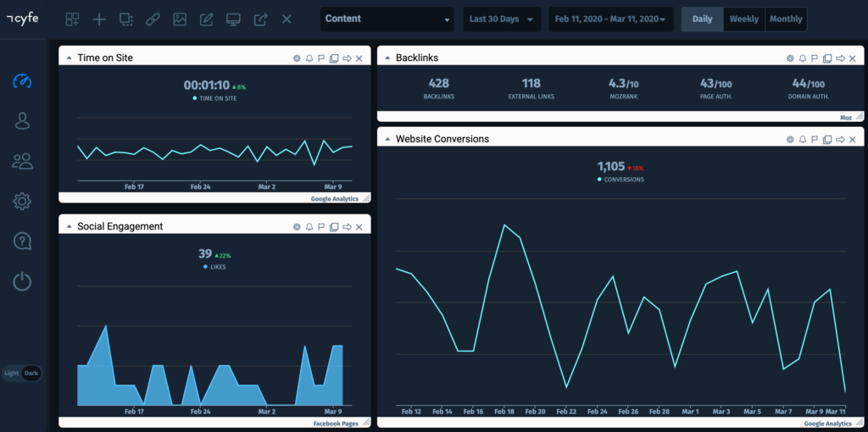The height and width of the screenshot is (432, 868).
Task: Click the Facebook Pages source link
Action: [x=336, y=424]
